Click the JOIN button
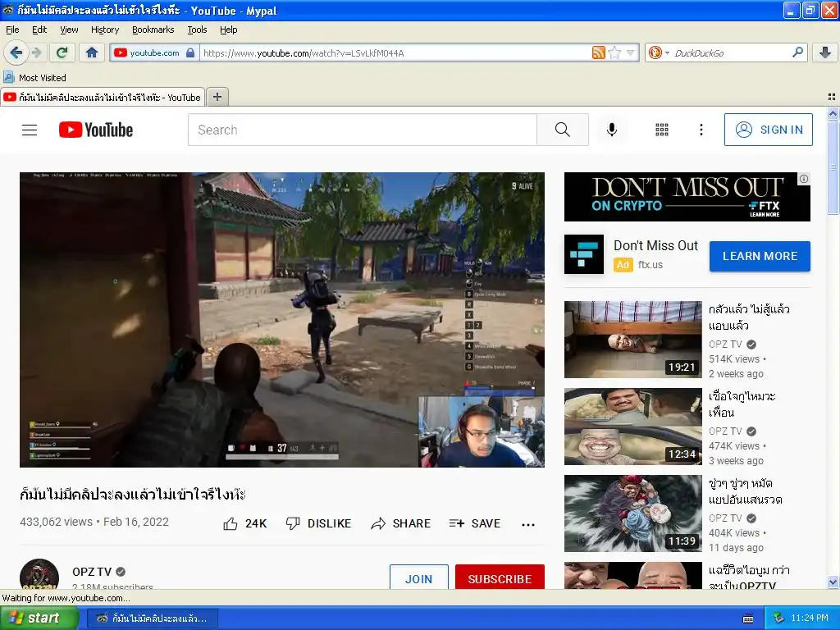 (419, 577)
